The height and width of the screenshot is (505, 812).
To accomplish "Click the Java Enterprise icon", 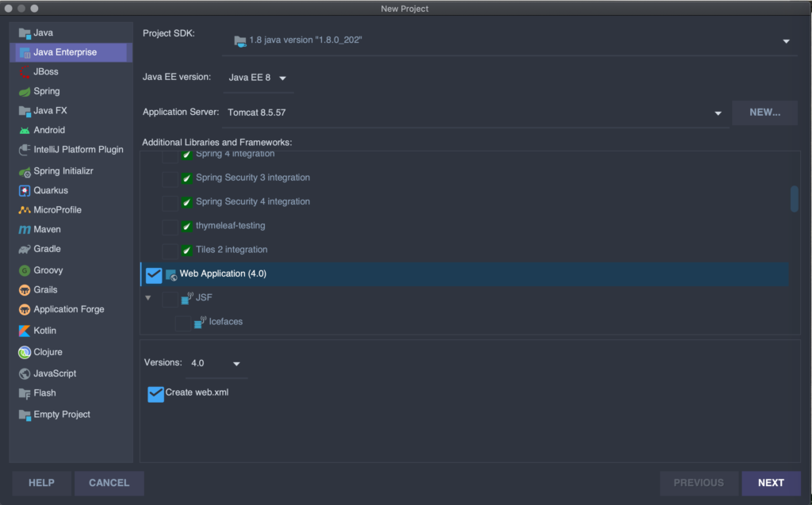I will point(25,52).
